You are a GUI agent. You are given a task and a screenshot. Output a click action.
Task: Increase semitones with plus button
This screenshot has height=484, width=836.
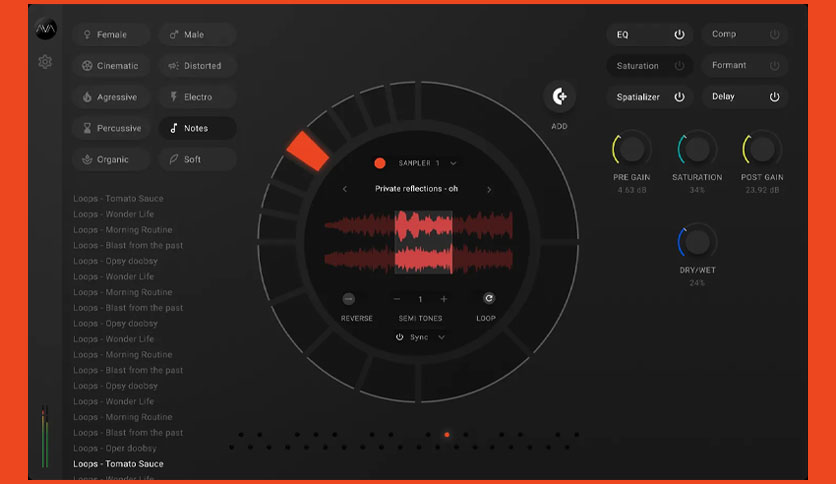444,299
